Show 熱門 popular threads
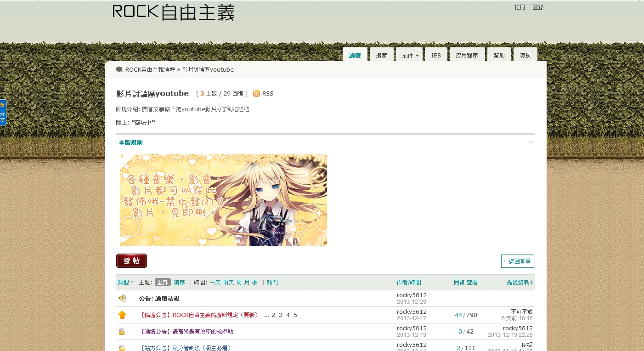Image resolution: width=644 pixels, height=351 pixels. click(272, 282)
